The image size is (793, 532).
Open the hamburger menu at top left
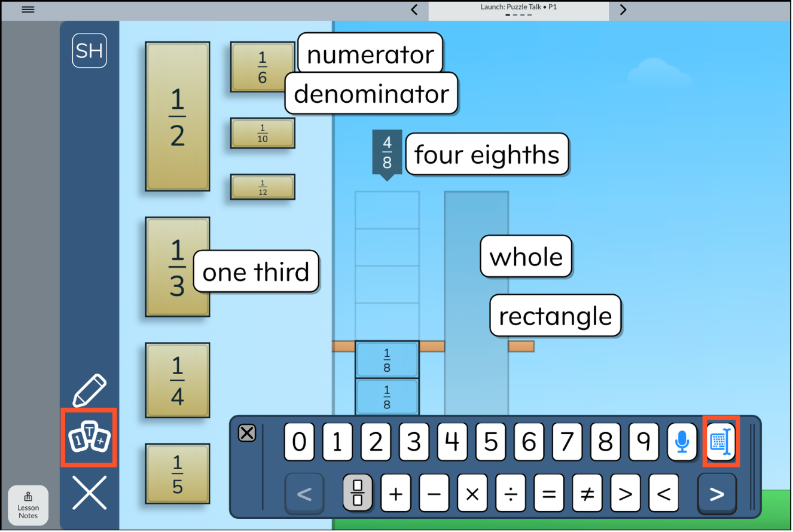point(28,10)
